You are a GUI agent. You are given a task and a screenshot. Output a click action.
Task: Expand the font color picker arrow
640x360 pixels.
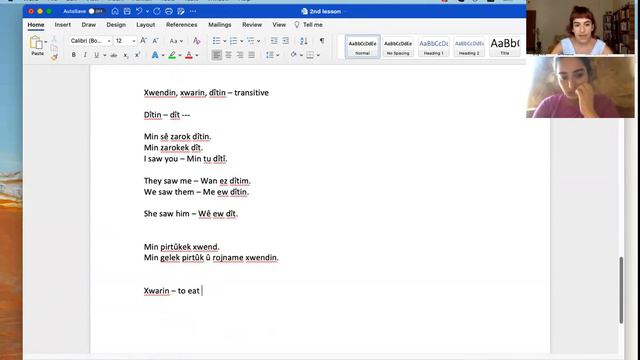[197, 56]
